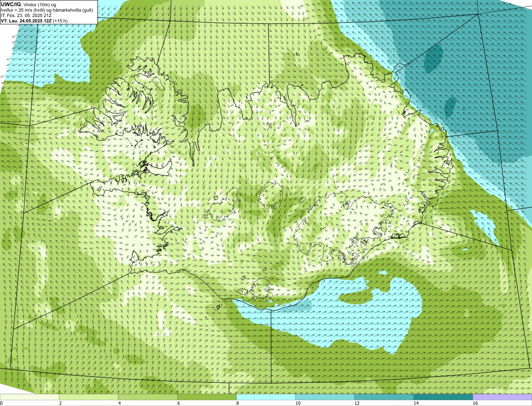
Task: Click the "IT: Fös. 23. 05. 2025 21Z" line
Action: point(26,15)
